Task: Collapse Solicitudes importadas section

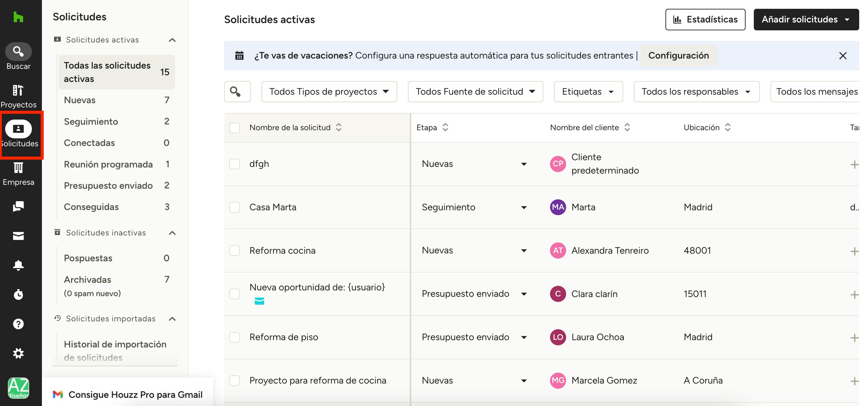Action: (172, 319)
